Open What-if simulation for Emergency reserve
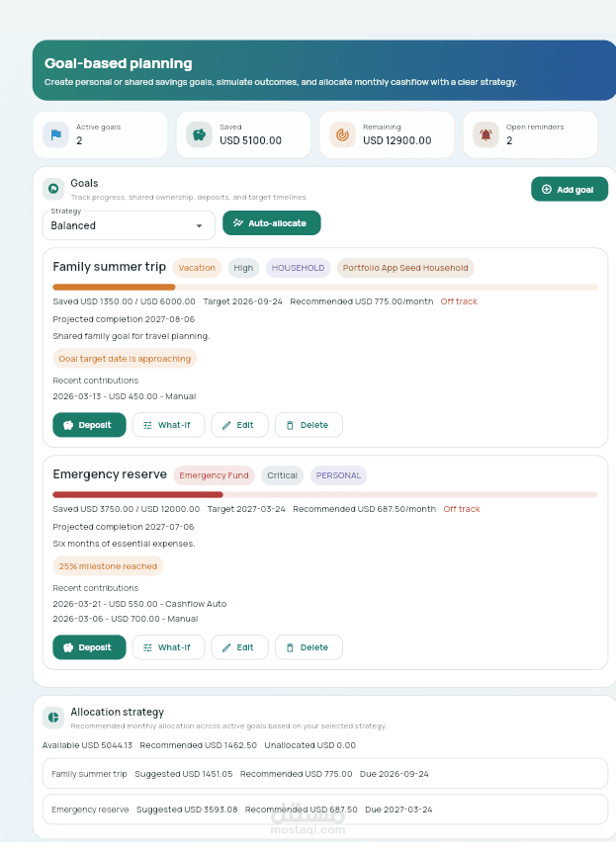616x853 pixels. [x=168, y=647]
